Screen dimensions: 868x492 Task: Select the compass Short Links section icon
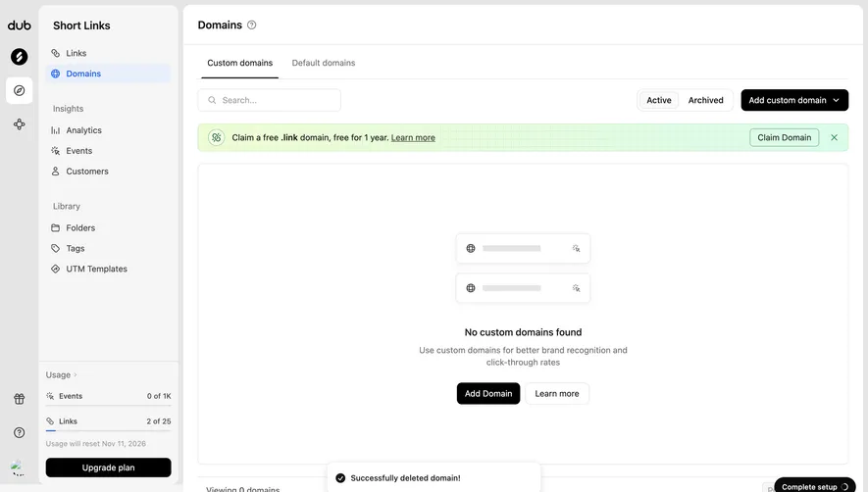tap(20, 90)
